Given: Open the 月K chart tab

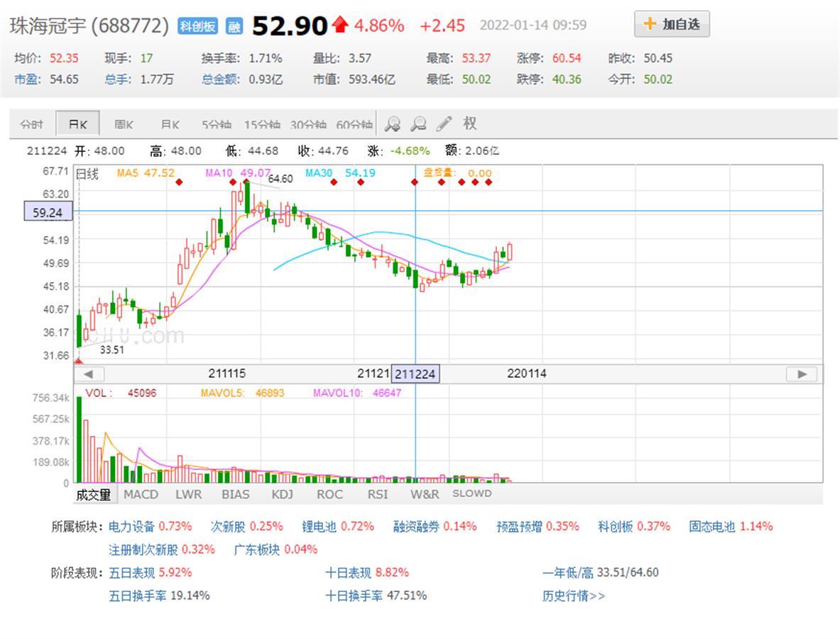Looking at the screenshot, I should pos(170,124).
